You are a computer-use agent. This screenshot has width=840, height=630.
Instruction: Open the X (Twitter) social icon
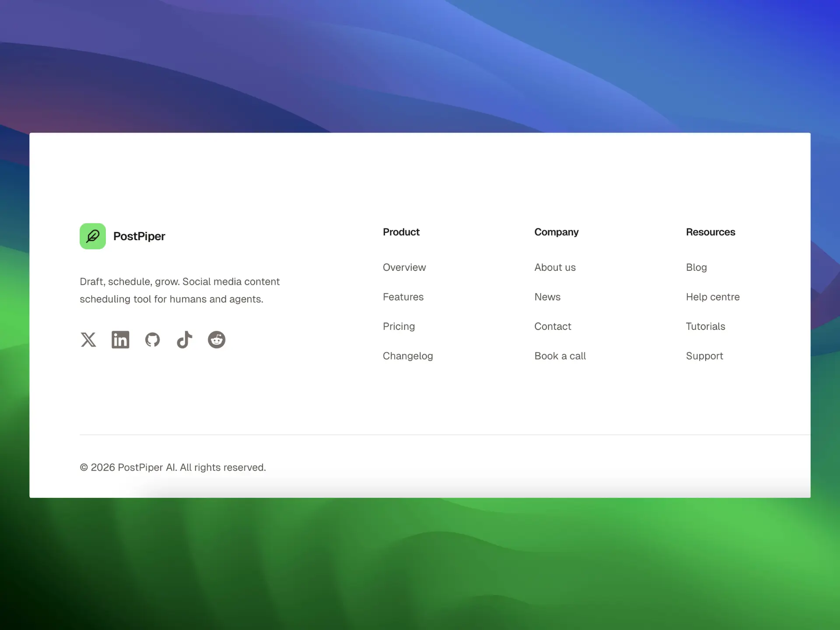88,339
